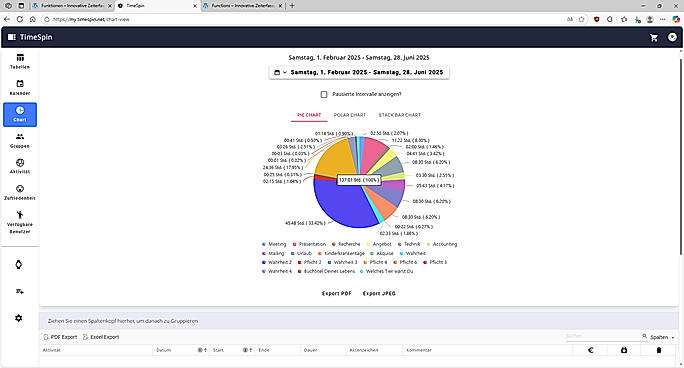Open the Tabellen view in sidebar

[x=20, y=61]
